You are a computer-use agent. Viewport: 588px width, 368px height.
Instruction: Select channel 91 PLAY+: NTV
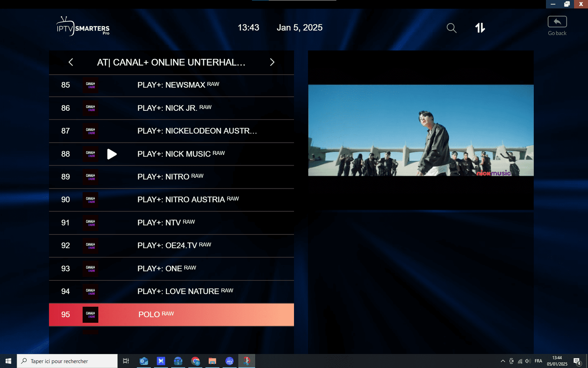[171, 223]
